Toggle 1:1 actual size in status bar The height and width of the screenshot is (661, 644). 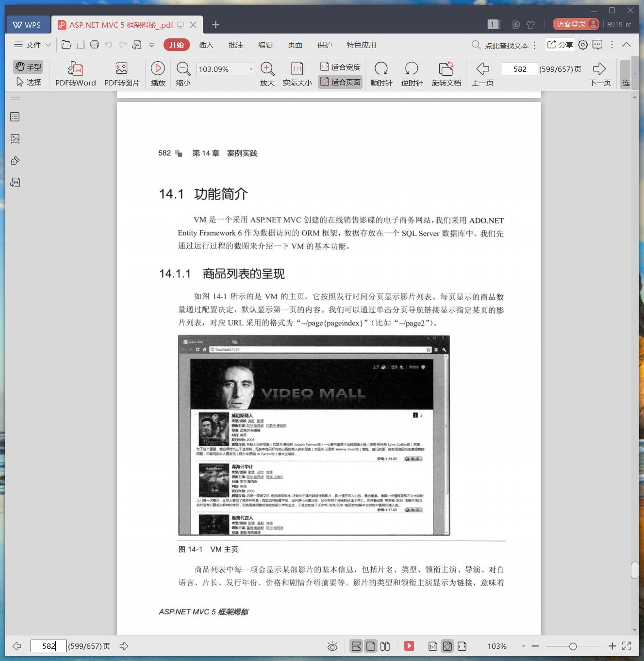pyautogui.click(x=432, y=646)
